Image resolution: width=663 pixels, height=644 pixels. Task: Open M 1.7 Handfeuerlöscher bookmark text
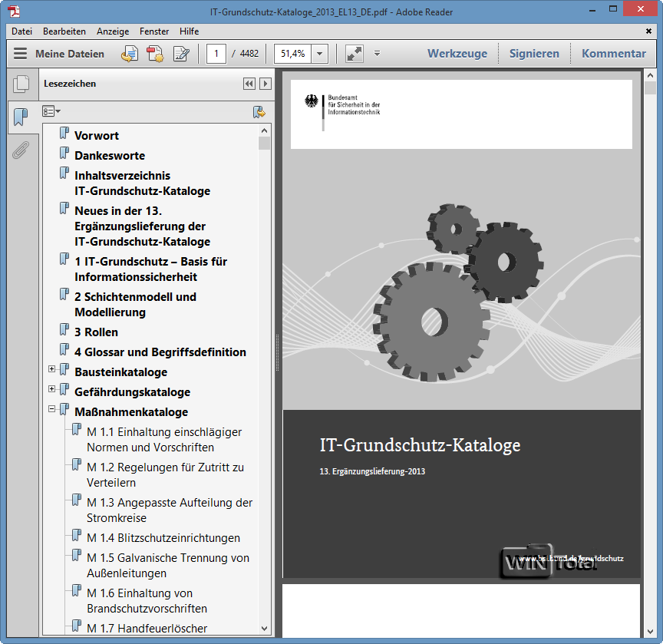click(147, 629)
